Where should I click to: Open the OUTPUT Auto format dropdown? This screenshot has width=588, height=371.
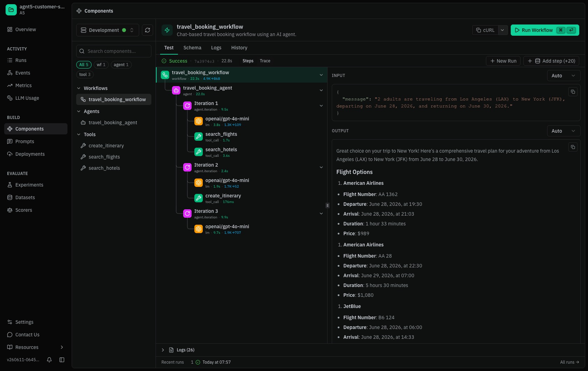click(x=564, y=131)
